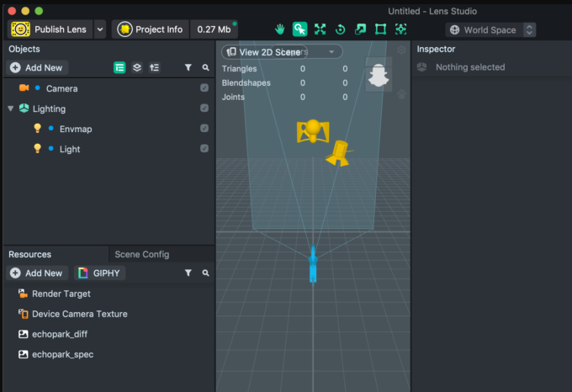Select the blue camera gizmo in scene
The image size is (572, 392).
[x=313, y=264]
